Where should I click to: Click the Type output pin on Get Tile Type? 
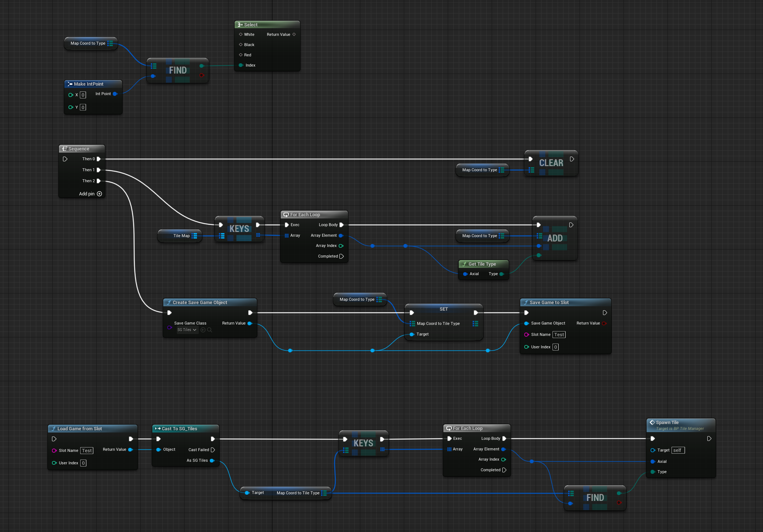point(502,274)
